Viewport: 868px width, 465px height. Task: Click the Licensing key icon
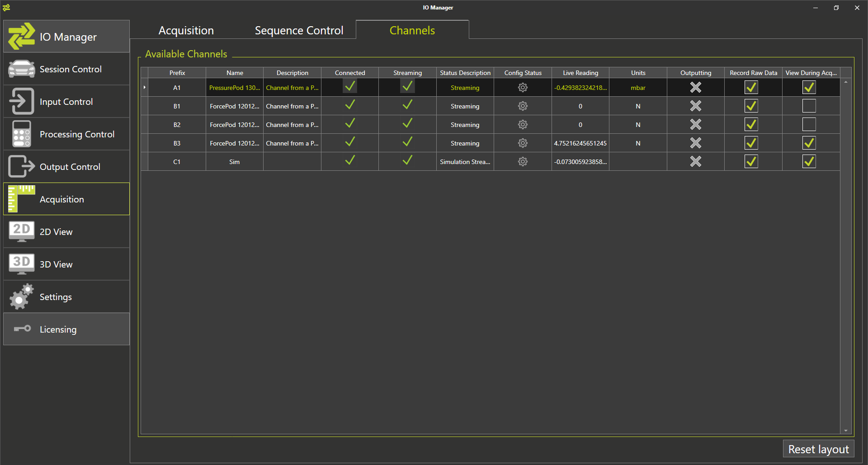point(22,329)
